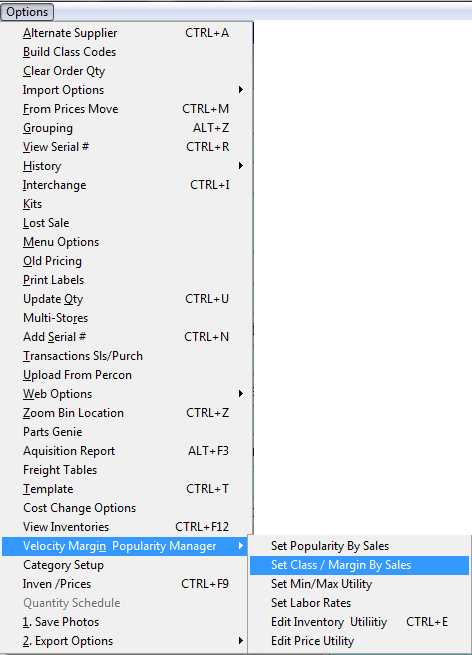Choose Zoom Bin Location
This screenshot has height=655, width=472.
(x=125, y=413)
